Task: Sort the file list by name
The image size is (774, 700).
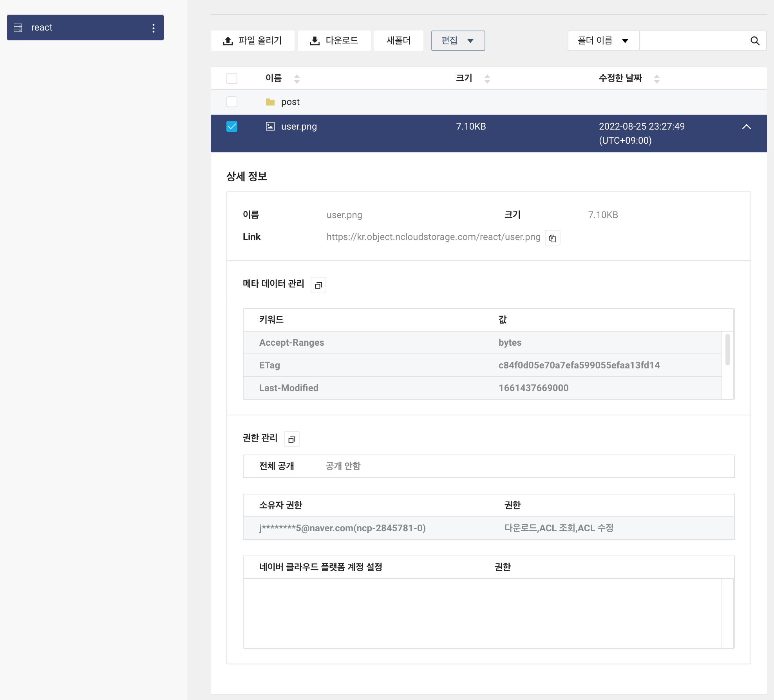Action: pos(297,79)
